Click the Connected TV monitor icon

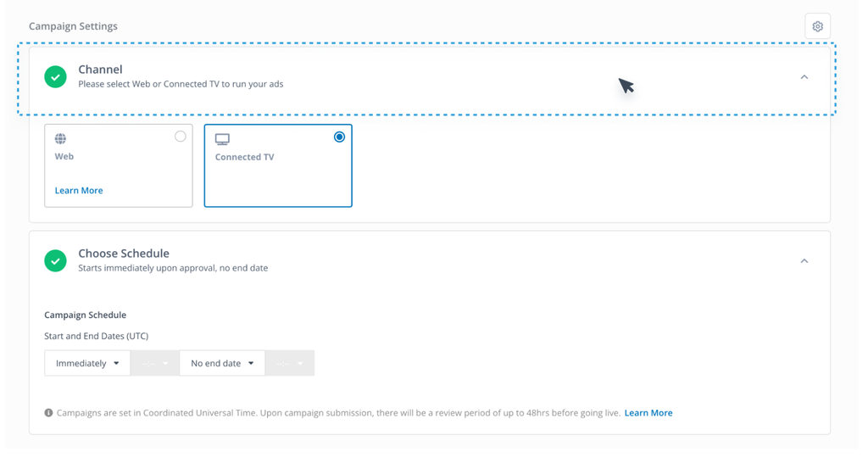coord(222,139)
